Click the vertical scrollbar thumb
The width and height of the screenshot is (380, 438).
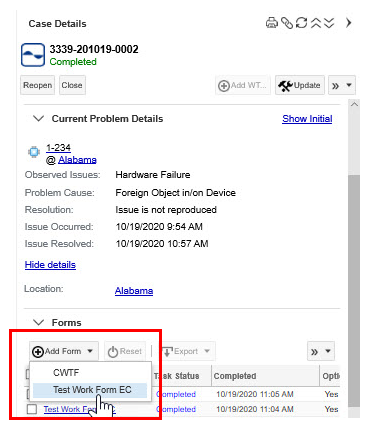click(x=354, y=290)
